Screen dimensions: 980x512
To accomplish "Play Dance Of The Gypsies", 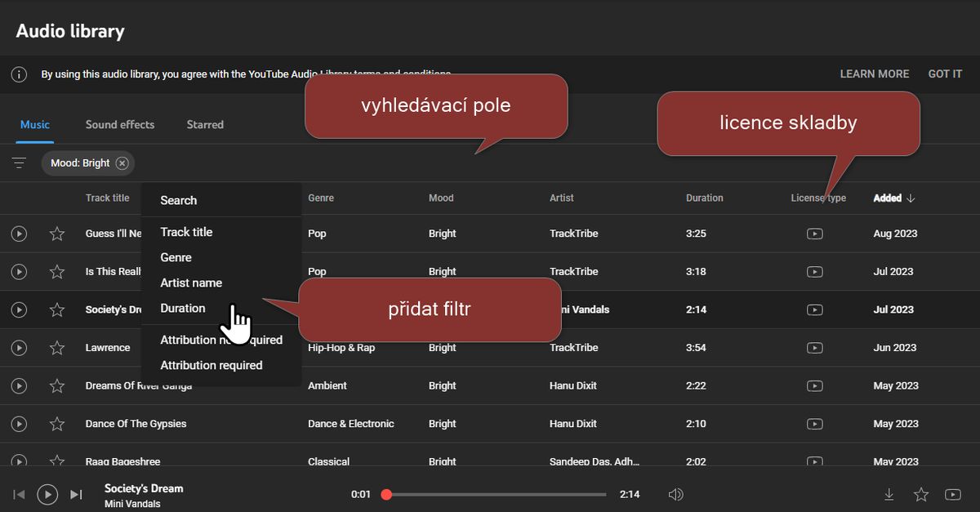I will (x=19, y=424).
